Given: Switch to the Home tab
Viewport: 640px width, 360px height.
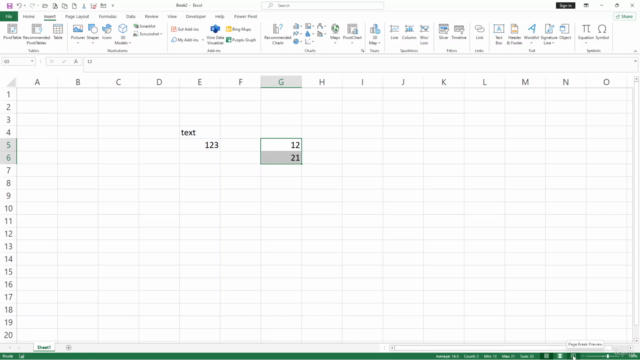Looking at the screenshot, I should point(29,17).
